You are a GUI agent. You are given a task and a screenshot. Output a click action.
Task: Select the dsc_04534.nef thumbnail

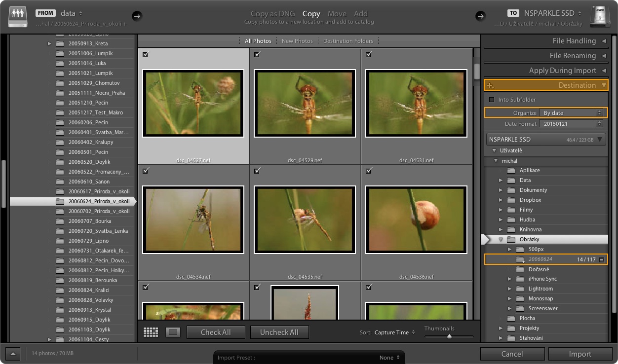pyautogui.click(x=193, y=219)
